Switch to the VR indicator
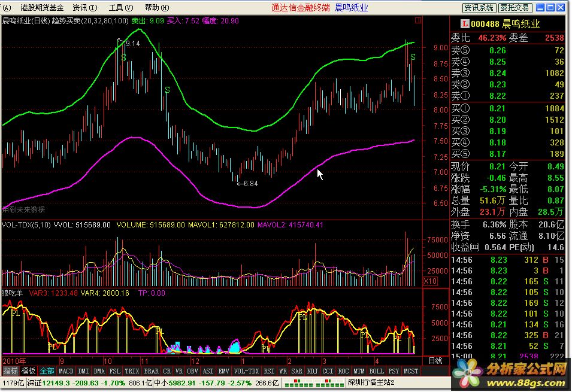The width and height of the screenshot is (572, 392). click(178, 371)
